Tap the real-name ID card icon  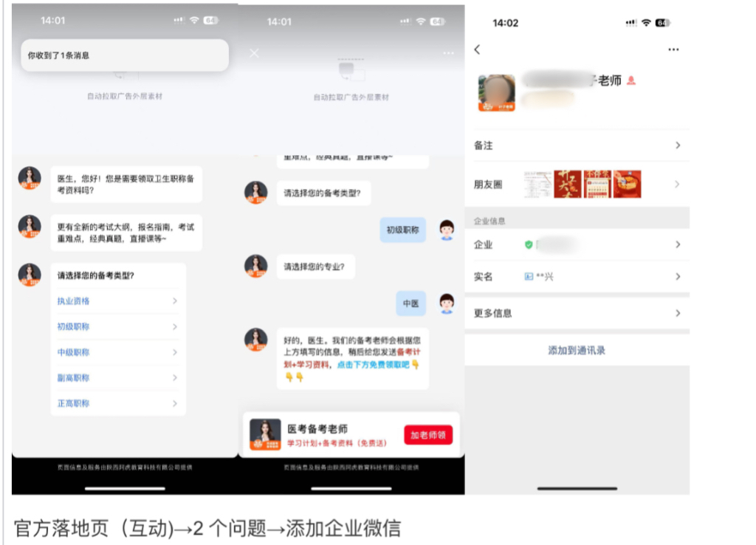pos(529,277)
